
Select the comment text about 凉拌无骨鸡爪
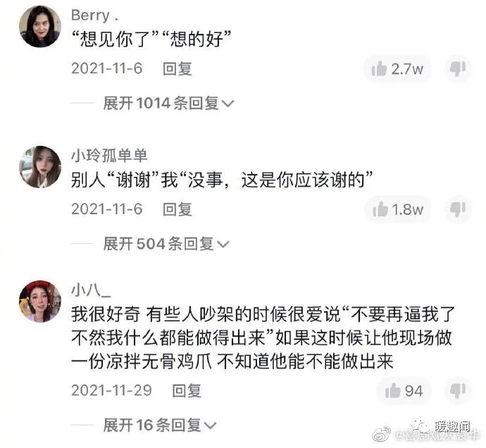point(263,337)
